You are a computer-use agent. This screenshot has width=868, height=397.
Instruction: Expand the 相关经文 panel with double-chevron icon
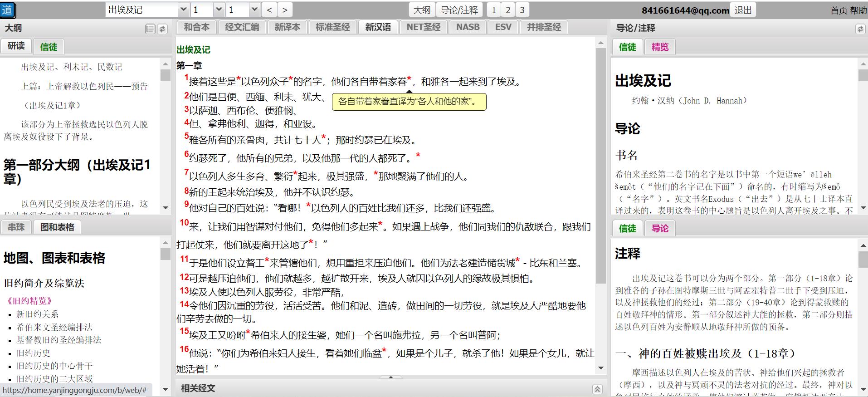(x=597, y=389)
